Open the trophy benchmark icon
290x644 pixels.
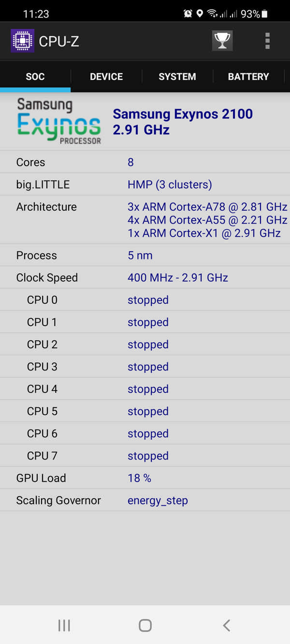click(x=222, y=41)
